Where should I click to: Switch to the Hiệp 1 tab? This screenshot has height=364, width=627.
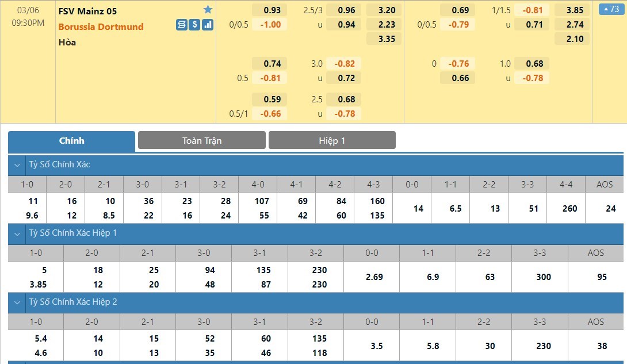tap(332, 140)
